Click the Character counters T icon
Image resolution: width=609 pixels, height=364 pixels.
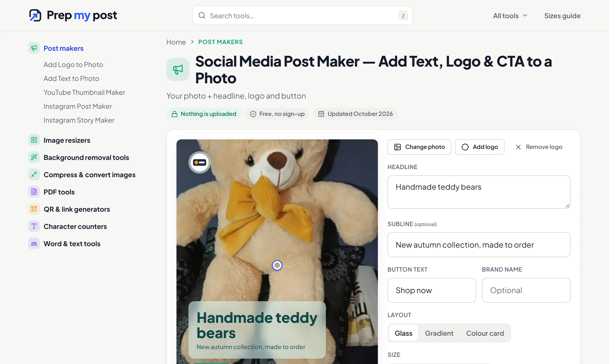tap(34, 226)
